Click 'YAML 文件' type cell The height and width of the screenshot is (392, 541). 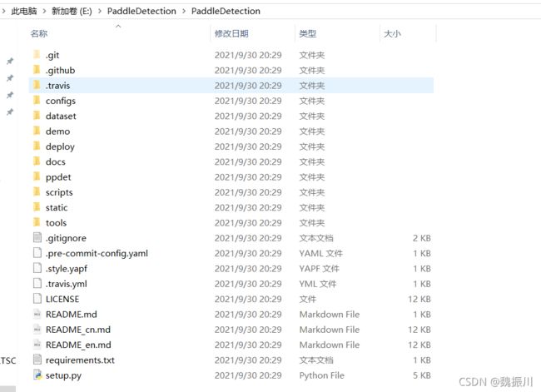point(321,254)
